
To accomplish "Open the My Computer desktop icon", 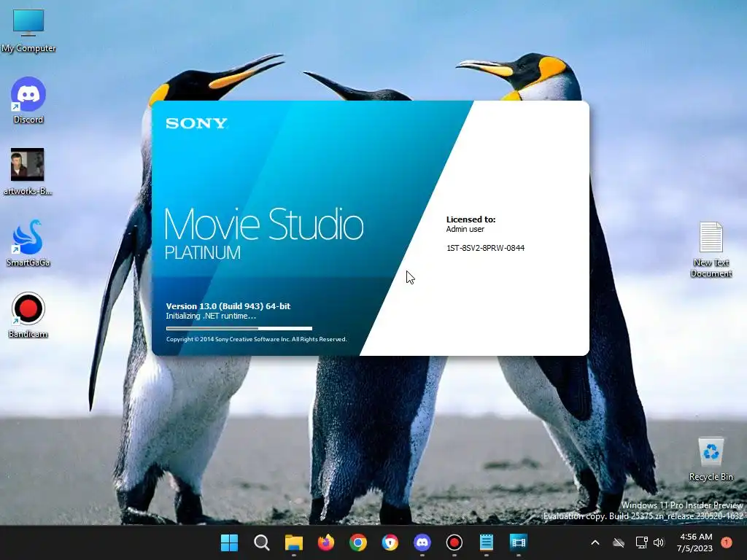I will pos(28,31).
